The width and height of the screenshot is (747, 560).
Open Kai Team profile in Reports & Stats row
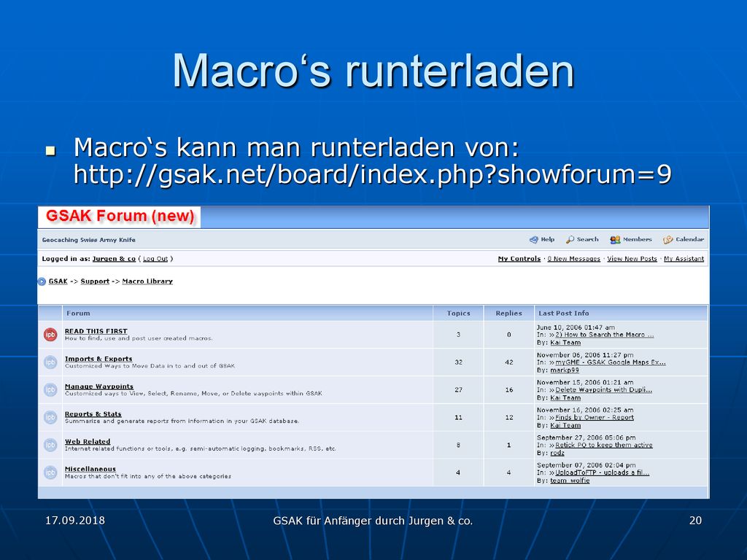click(x=565, y=425)
